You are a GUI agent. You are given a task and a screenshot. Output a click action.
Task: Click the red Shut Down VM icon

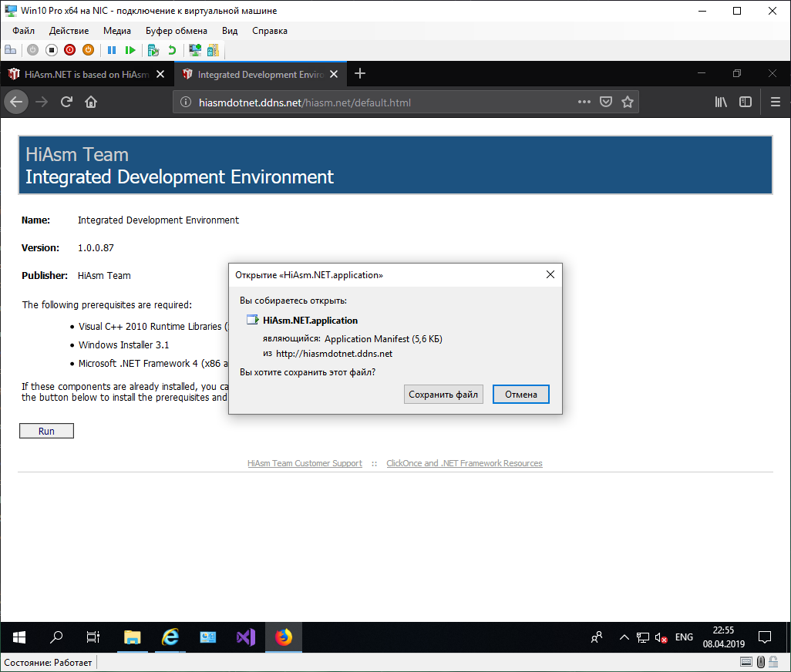tap(69, 50)
